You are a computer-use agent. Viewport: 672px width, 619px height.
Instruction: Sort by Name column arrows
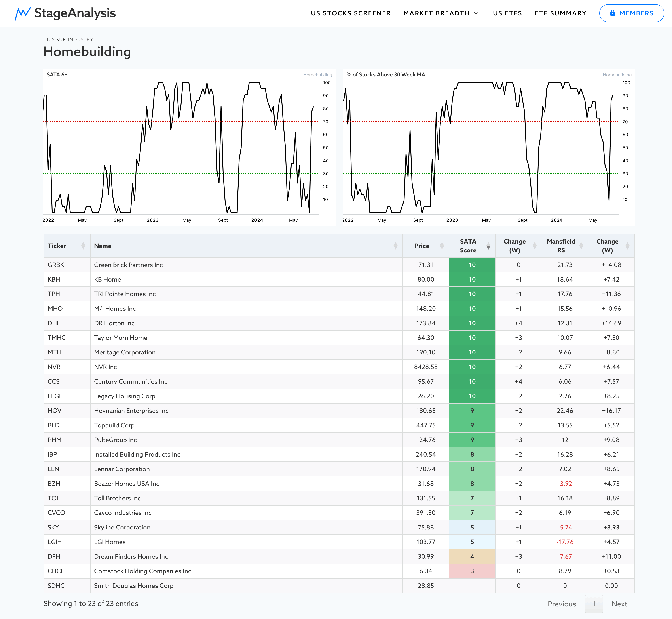[395, 246]
